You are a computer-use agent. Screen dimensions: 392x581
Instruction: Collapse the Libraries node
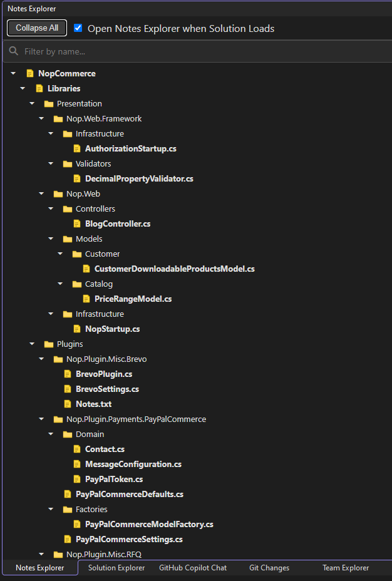click(x=23, y=88)
